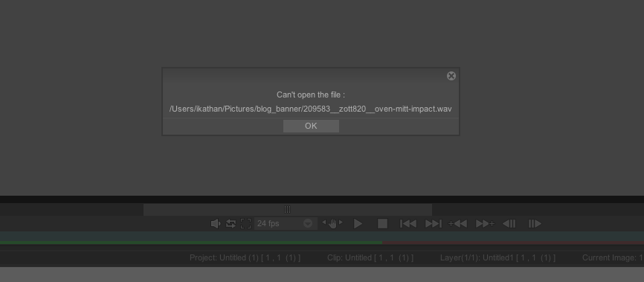
Task: Step back one frame
Action: [x=509, y=224]
